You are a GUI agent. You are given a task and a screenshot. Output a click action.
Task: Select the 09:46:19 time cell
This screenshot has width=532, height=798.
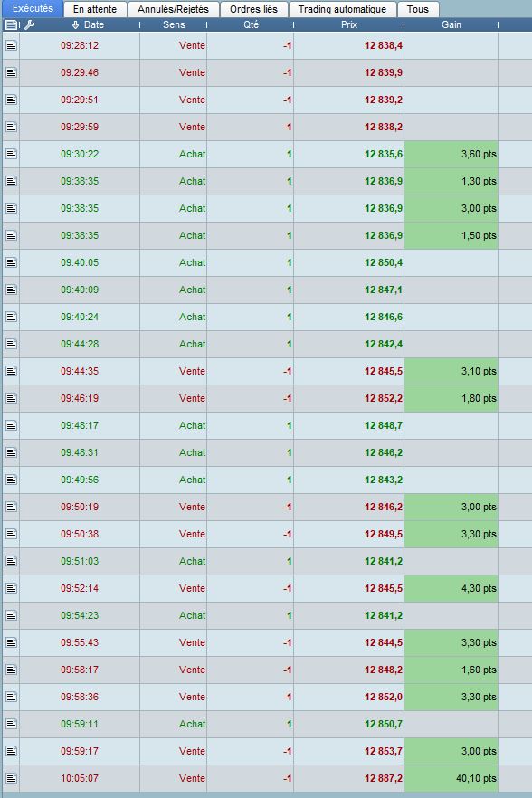click(x=80, y=398)
